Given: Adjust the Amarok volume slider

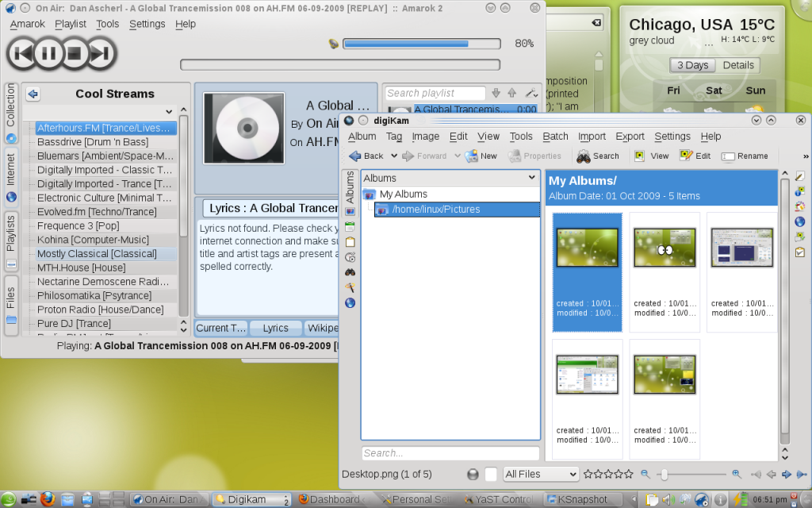Looking at the screenshot, I should coord(422,44).
